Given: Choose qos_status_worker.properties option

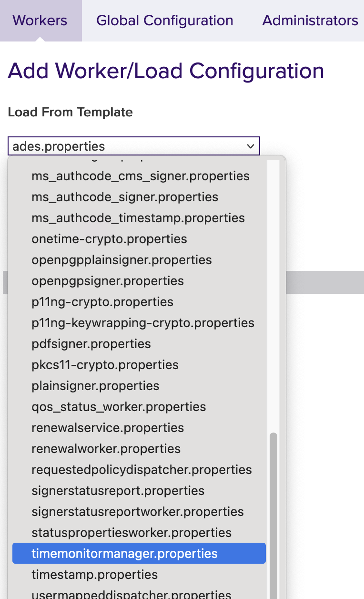Looking at the screenshot, I should click(118, 407).
